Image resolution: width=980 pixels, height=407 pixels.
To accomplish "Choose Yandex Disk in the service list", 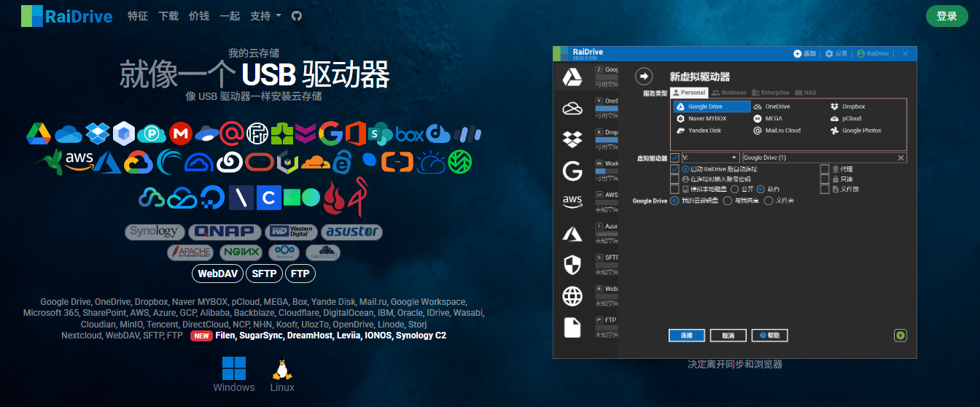I will (699, 131).
